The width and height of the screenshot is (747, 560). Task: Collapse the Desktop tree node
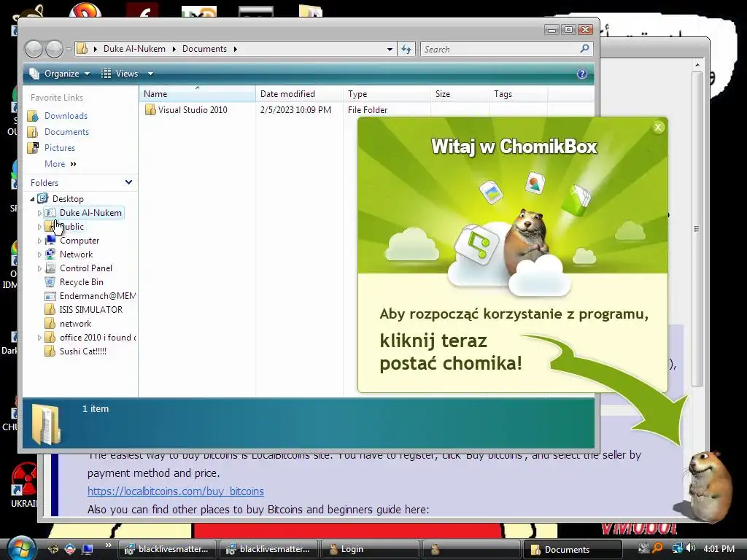[x=32, y=199]
